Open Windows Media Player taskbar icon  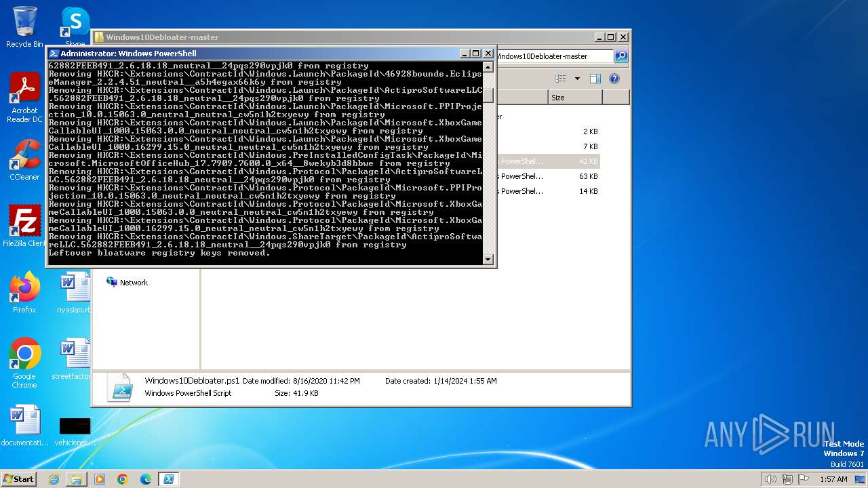(100, 479)
